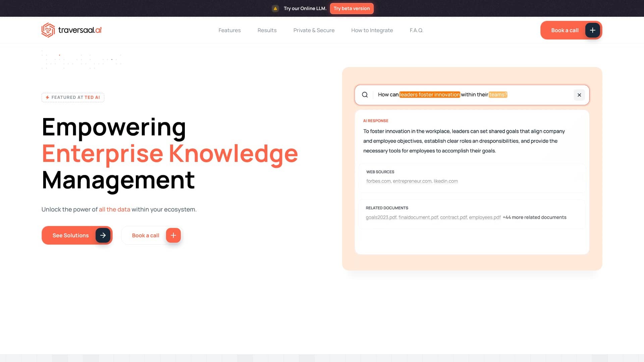Viewport: 644px width, 362px height.
Task: Click the plus icon beside hero Book a call
Action: coord(173,235)
